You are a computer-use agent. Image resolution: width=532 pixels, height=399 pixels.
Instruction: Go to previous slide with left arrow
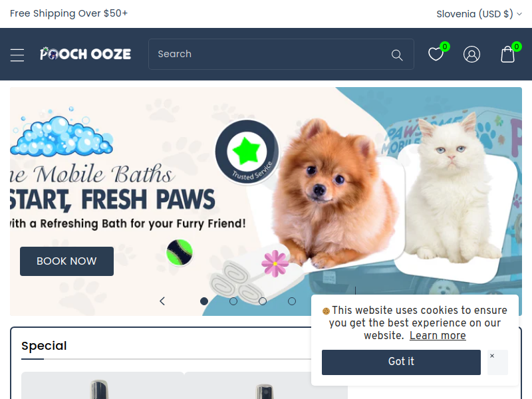[x=162, y=301]
